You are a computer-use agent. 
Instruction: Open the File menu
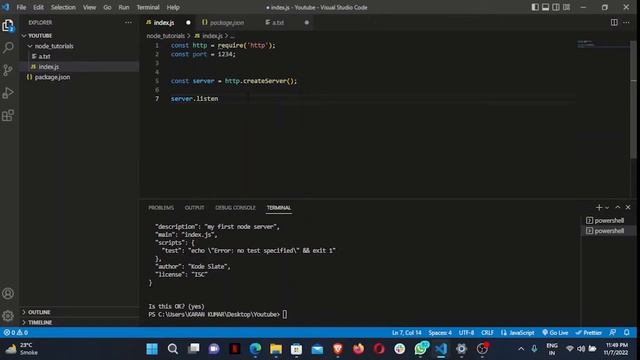(x=21, y=7)
